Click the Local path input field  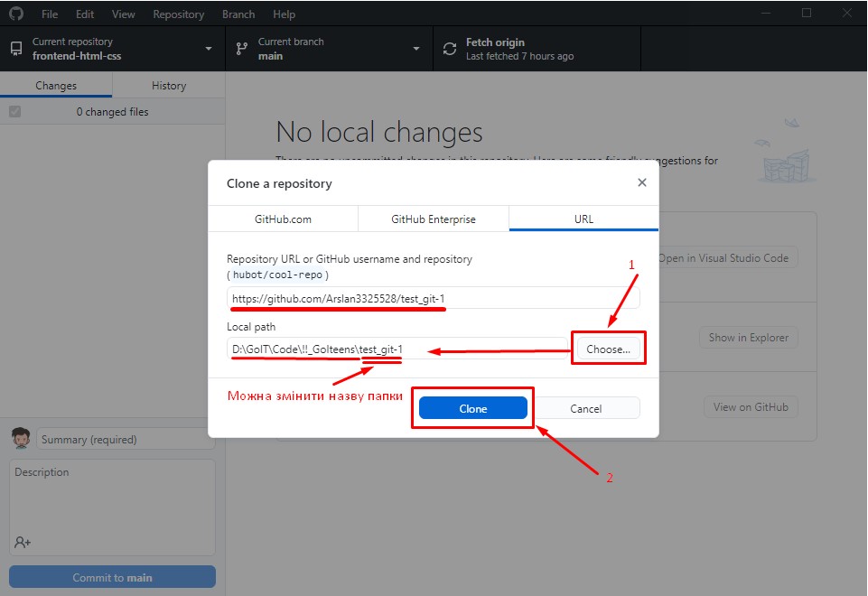point(397,349)
